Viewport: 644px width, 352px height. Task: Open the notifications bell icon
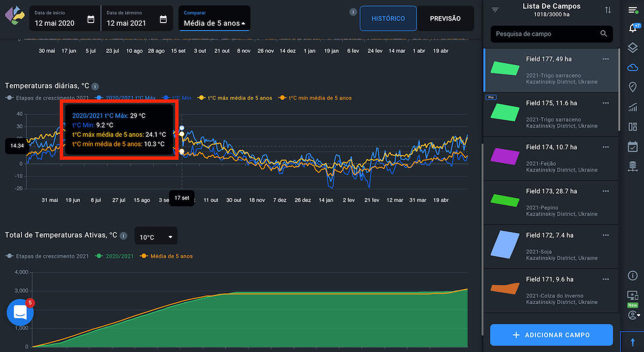[x=632, y=28]
